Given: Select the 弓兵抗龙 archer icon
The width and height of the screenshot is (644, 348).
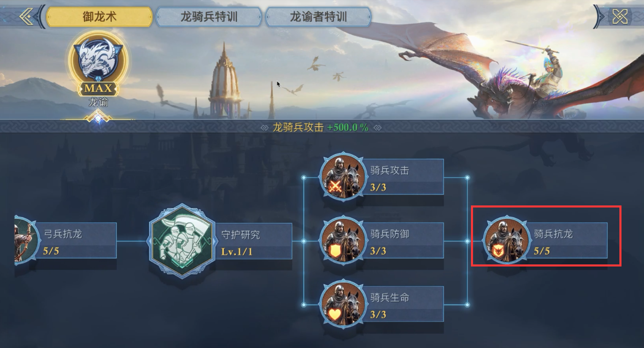Looking at the screenshot, I should (x=26, y=241).
